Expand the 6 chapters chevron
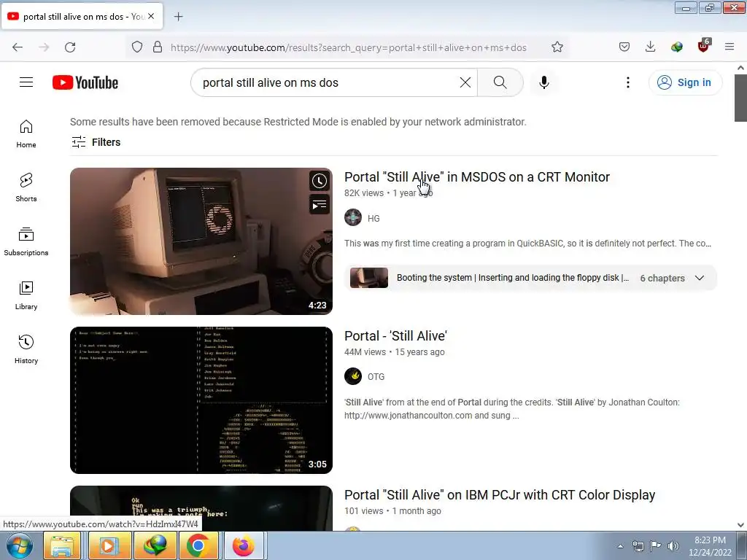This screenshot has width=747, height=560. coord(700,278)
